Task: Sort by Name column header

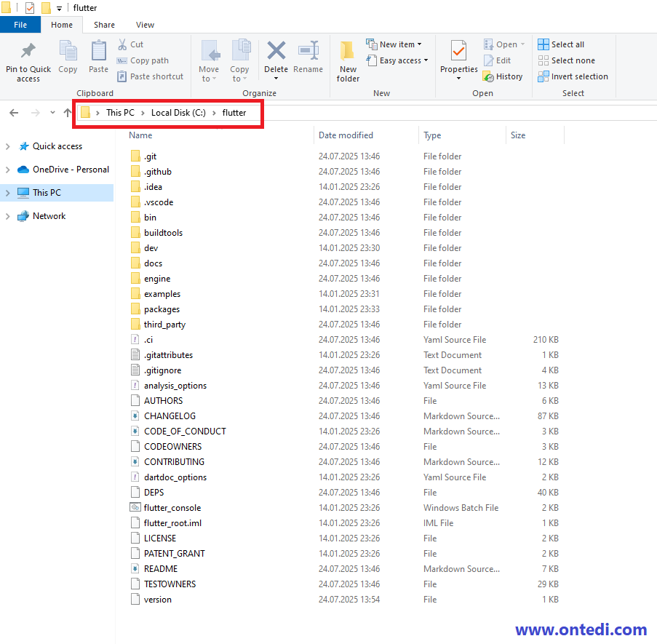Action: click(x=141, y=135)
